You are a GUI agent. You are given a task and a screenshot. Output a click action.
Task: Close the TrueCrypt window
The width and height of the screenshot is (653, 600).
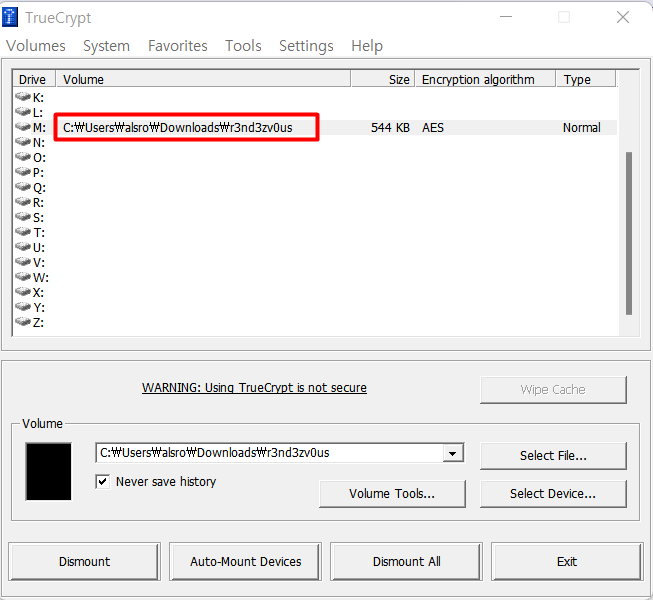click(x=623, y=17)
